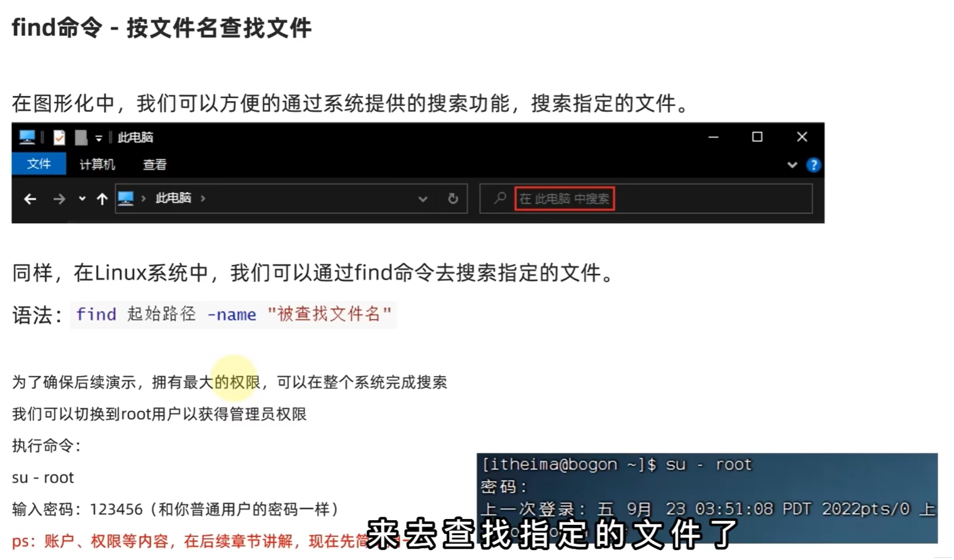This screenshot has width=954, height=560.
Task: Refresh the current location
Action: 453,199
